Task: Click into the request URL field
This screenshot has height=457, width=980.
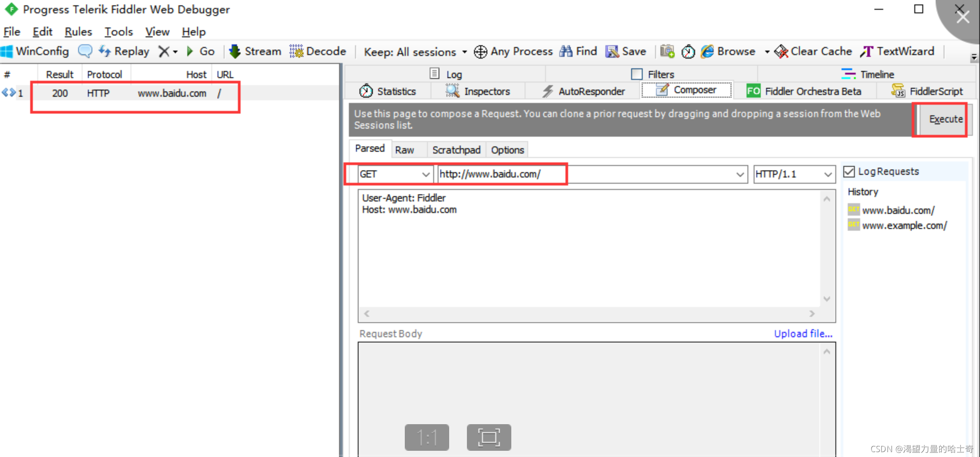Action: [x=593, y=174]
